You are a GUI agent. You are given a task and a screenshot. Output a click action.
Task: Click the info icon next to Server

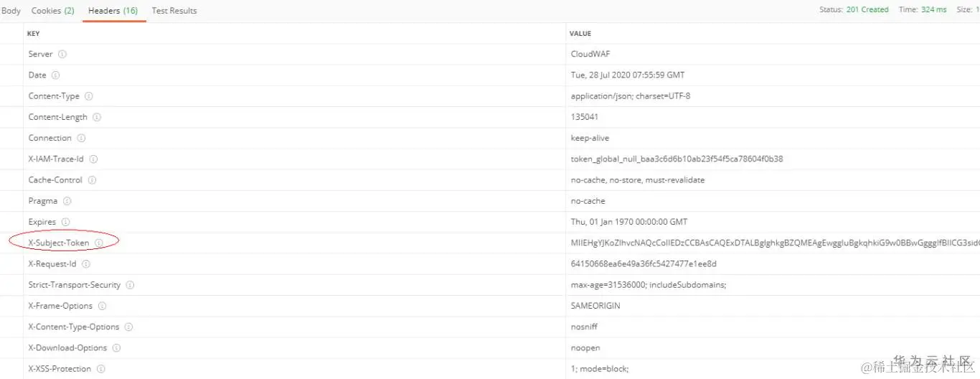(x=62, y=54)
